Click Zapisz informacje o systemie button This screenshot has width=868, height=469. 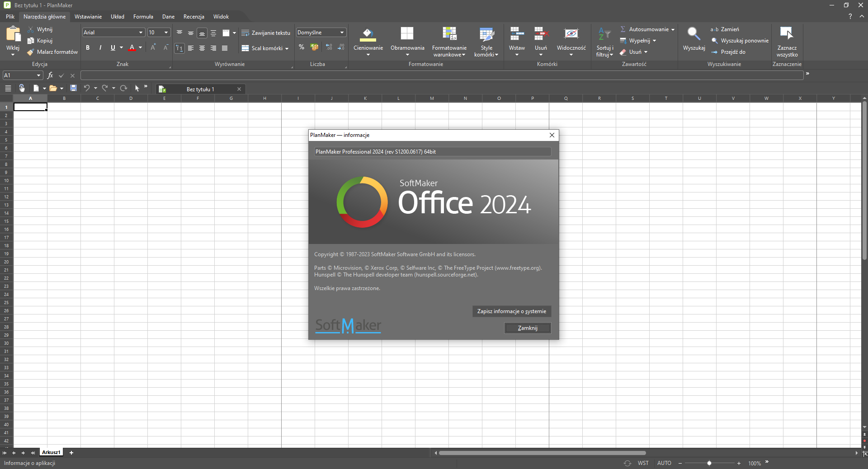click(x=512, y=311)
